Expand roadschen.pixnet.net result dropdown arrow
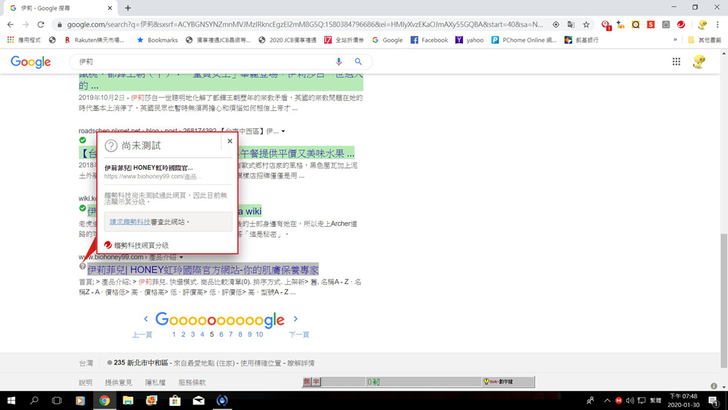Screen dimensions: 728x410 coord(283,131)
